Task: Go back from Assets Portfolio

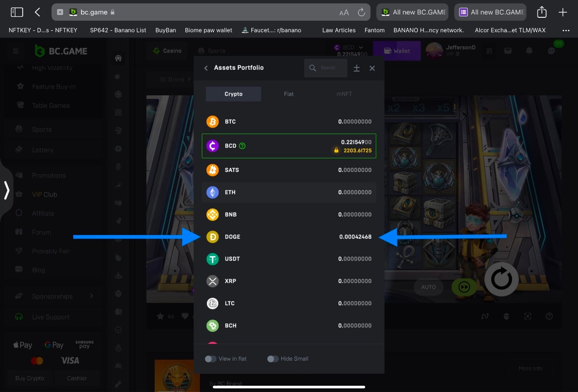Action: pyautogui.click(x=206, y=68)
